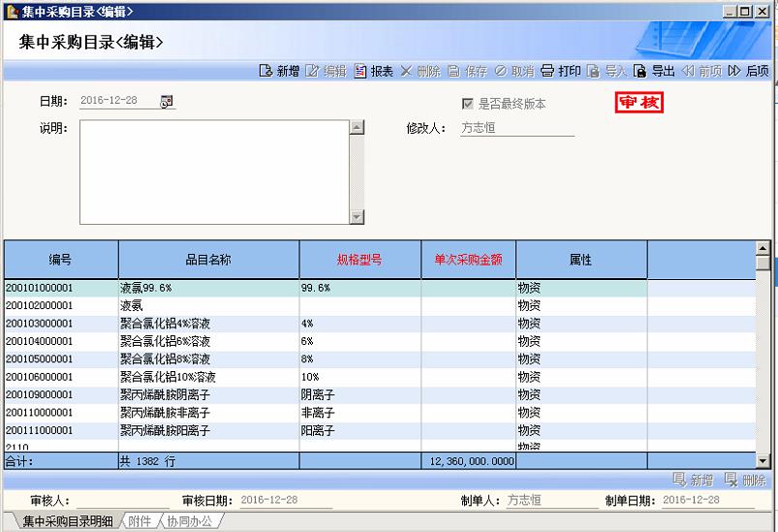Screen dimensions: 778x532
Task: Go to previous record with 前项
Action: (701, 71)
